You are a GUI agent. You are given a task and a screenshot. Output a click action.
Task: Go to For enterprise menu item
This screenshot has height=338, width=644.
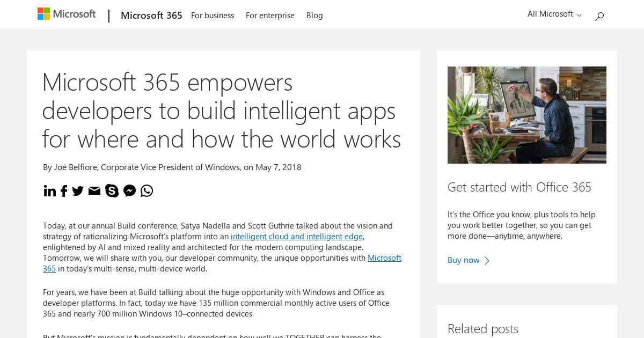(270, 16)
